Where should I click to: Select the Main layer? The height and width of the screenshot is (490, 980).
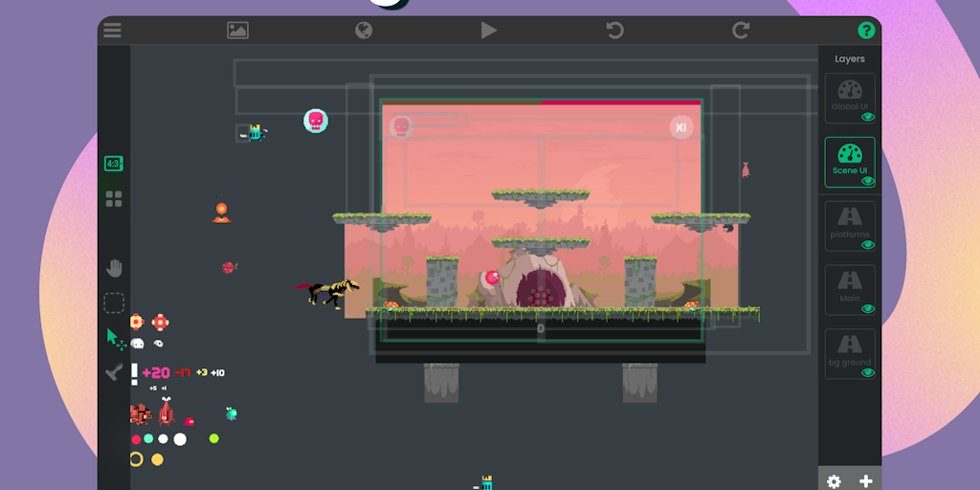coord(850,289)
